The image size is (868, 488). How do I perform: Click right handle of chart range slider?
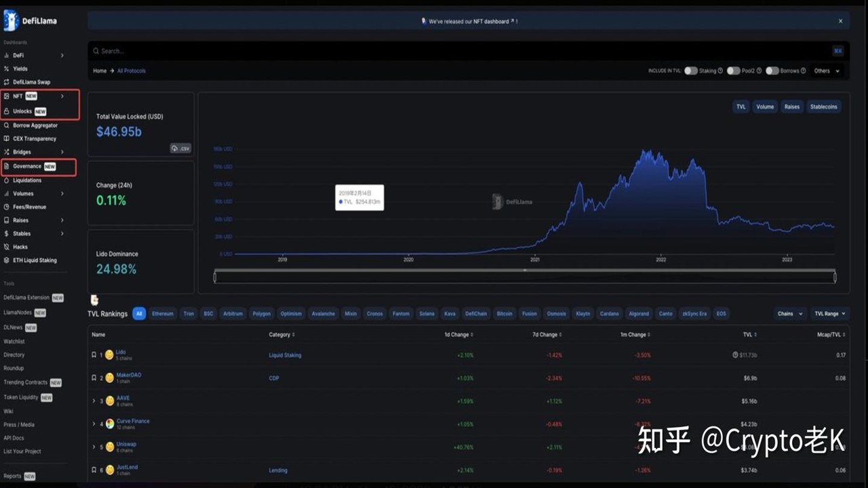tap(835, 277)
